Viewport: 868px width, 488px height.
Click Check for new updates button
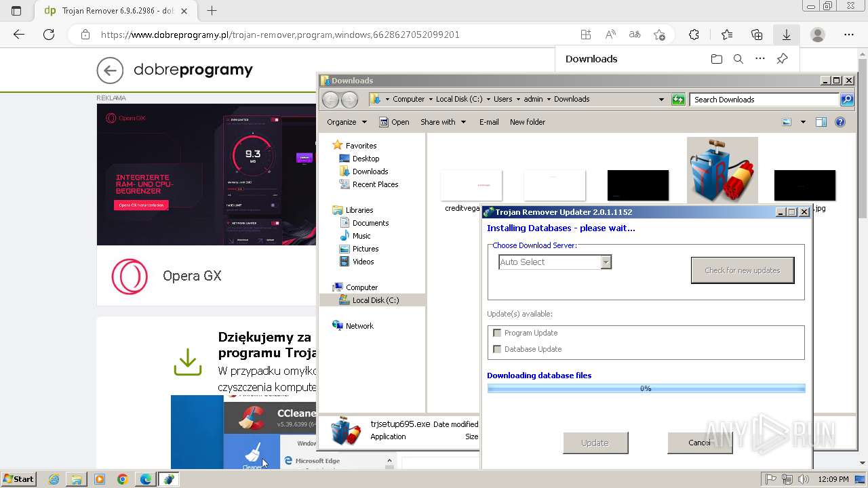coord(743,270)
